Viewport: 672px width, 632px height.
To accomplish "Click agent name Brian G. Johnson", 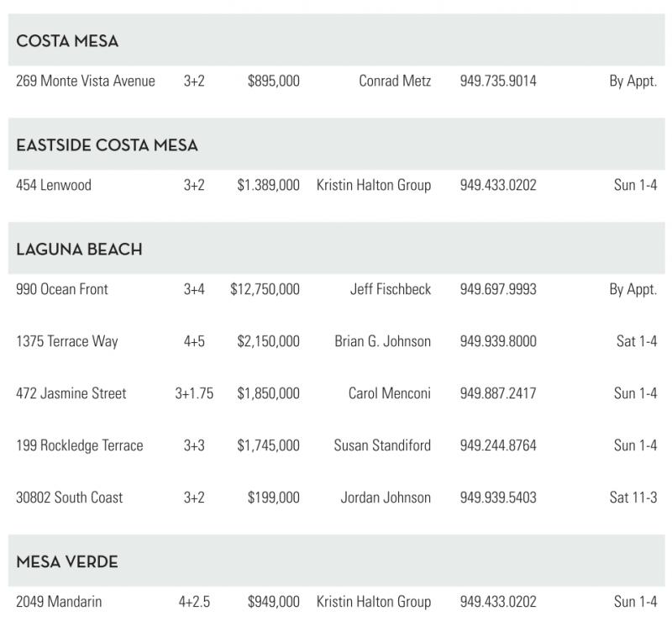I will (382, 341).
